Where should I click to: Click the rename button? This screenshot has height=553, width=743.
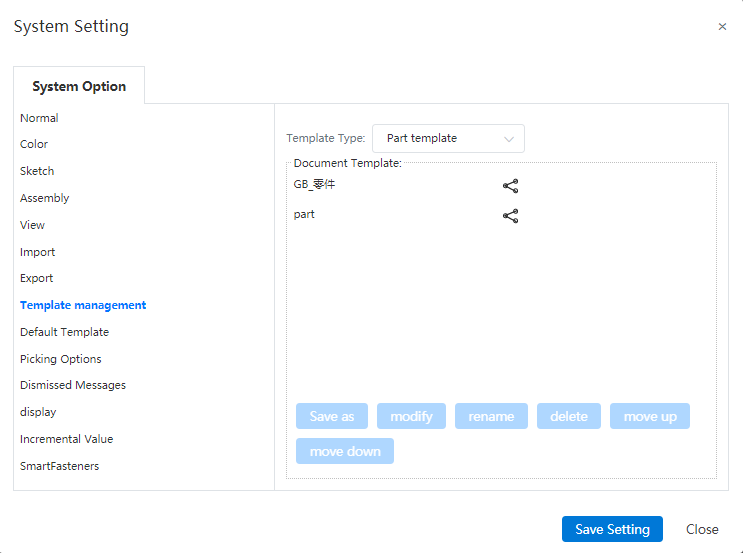(491, 416)
